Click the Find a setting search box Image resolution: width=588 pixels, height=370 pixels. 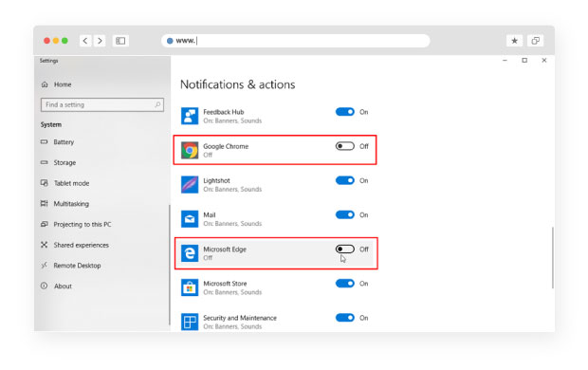(x=102, y=104)
